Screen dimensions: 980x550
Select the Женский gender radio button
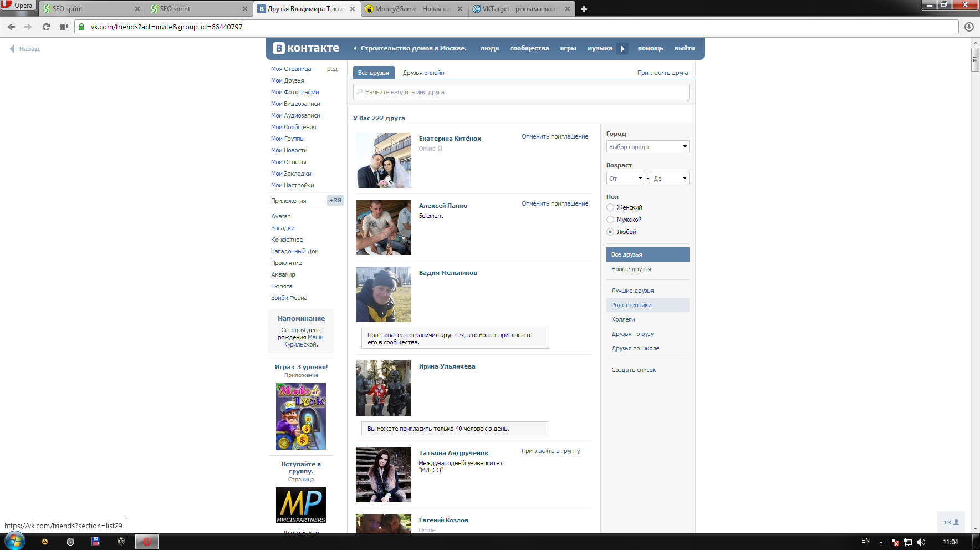pyautogui.click(x=610, y=207)
